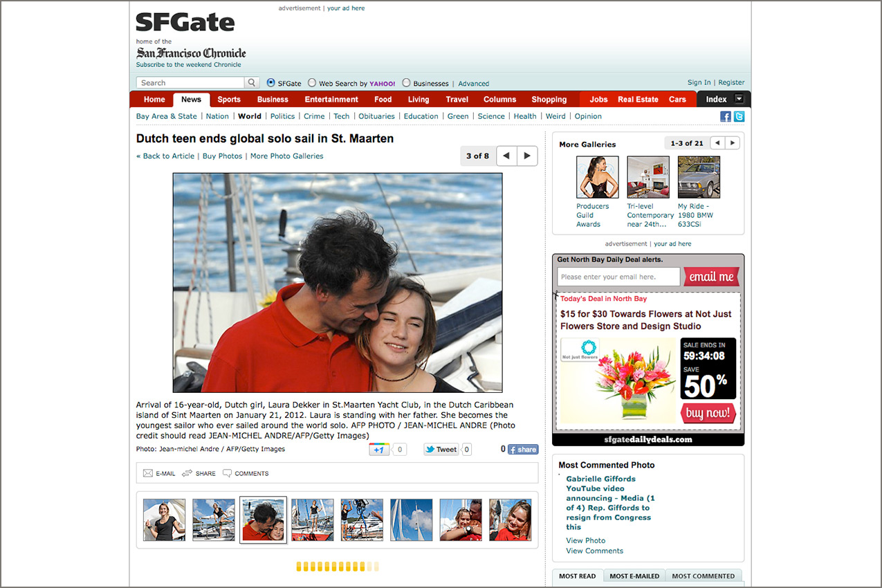Click the E-MAIL envelope icon
882x588 pixels.
[147, 474]
